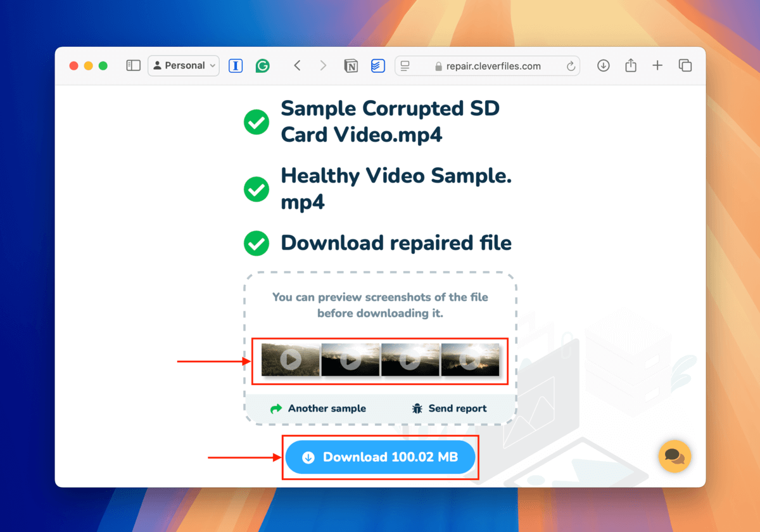Viewport: 760px width, 532px height.
Task: Open the orange chat support bubble
Action: click(674, 456)
